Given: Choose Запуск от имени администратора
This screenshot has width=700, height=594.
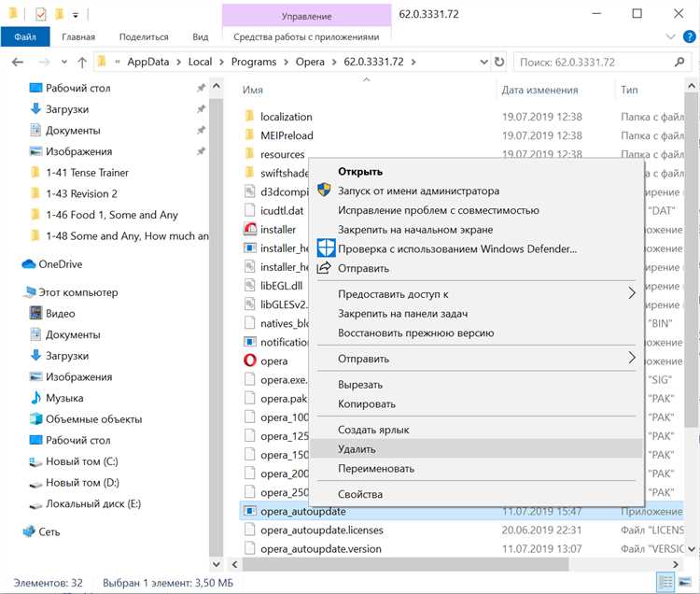Looking at the screenshot, I should point(418,191).
